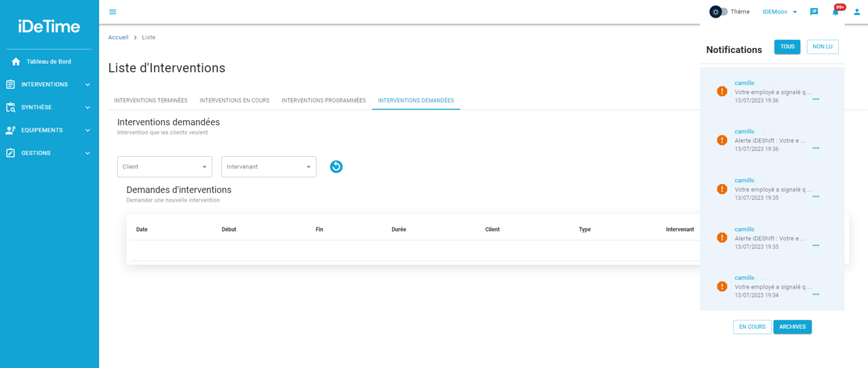The image size is (868, 368).
Task: Click the Liste breadcrumb text
Action: click(149, 37)
